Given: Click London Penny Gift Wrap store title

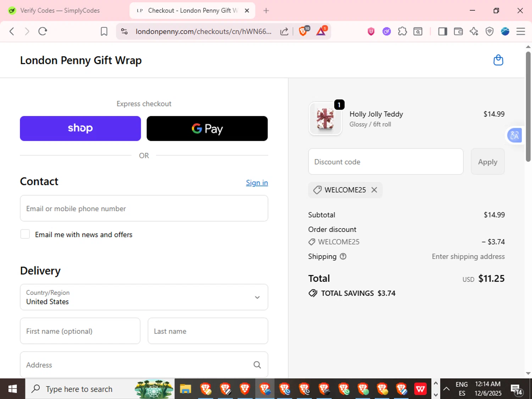Looking at the screenshot, I should 81,60.
